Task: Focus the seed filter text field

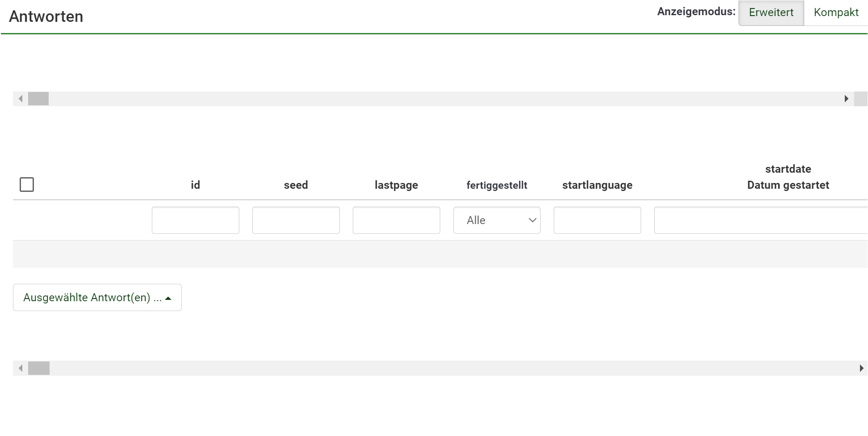Action: (296, 220)
